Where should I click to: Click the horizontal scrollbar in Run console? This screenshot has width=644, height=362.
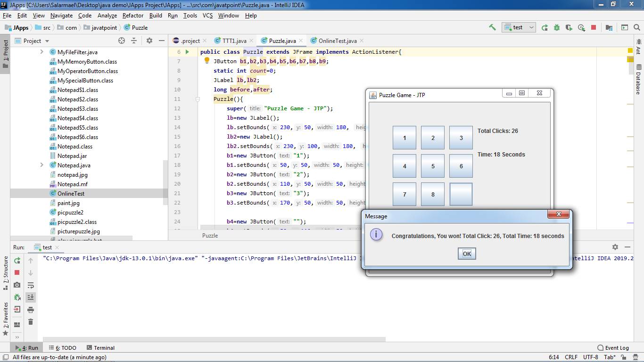(x=214, y=339)
